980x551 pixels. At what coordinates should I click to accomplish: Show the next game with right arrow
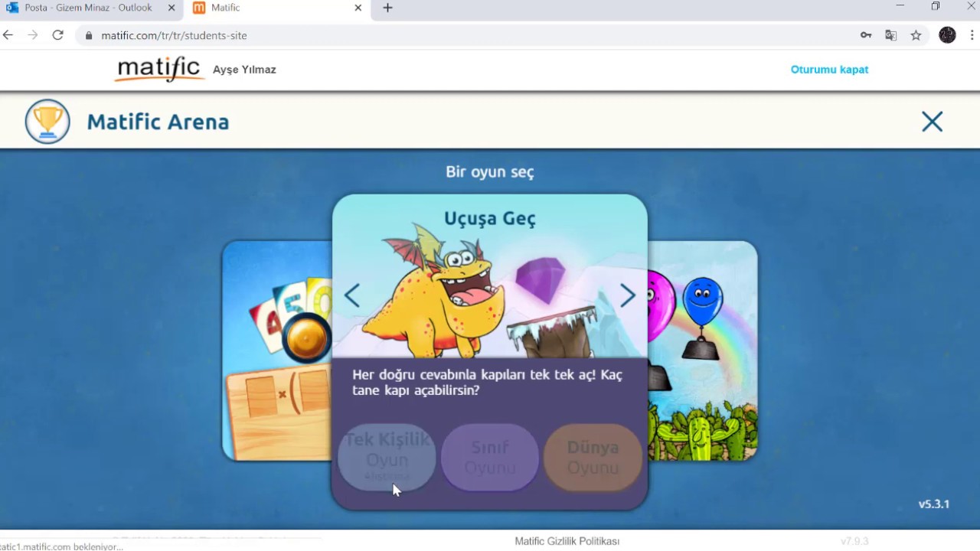pyautogui.click(x=628, y=295)
